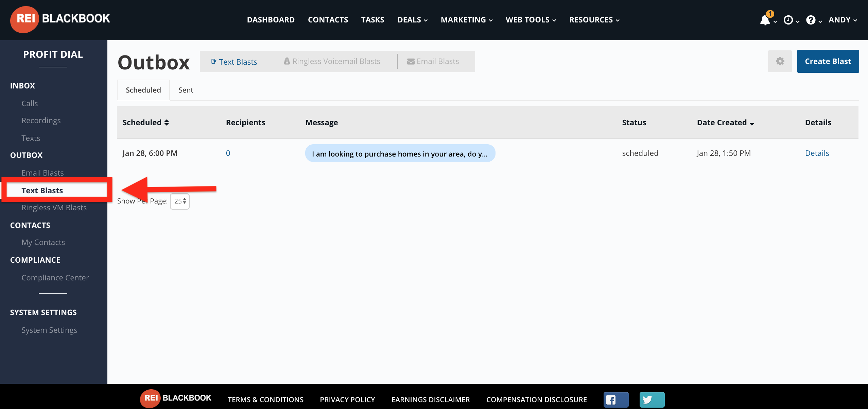
Task: Click the 'Jan 28, 6:00 PM' cell
Action: click(150, 153)
